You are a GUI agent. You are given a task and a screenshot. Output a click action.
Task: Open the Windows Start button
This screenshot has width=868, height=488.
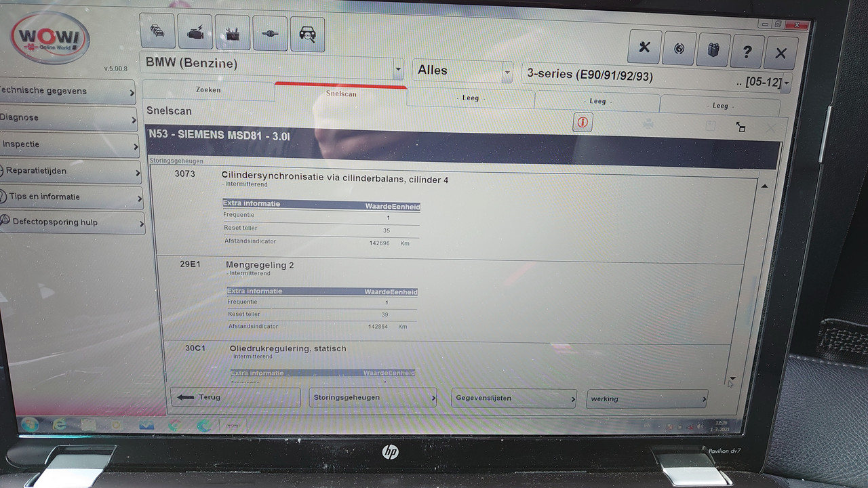point(30,424)
